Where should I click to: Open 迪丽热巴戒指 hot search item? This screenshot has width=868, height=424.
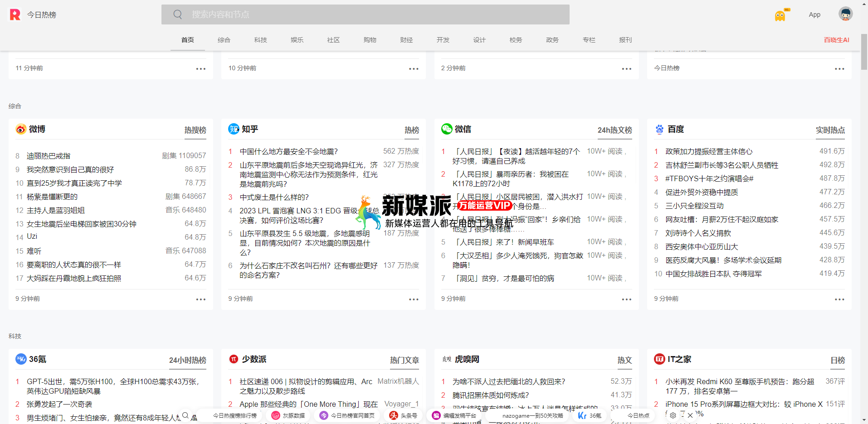(49, 156)
